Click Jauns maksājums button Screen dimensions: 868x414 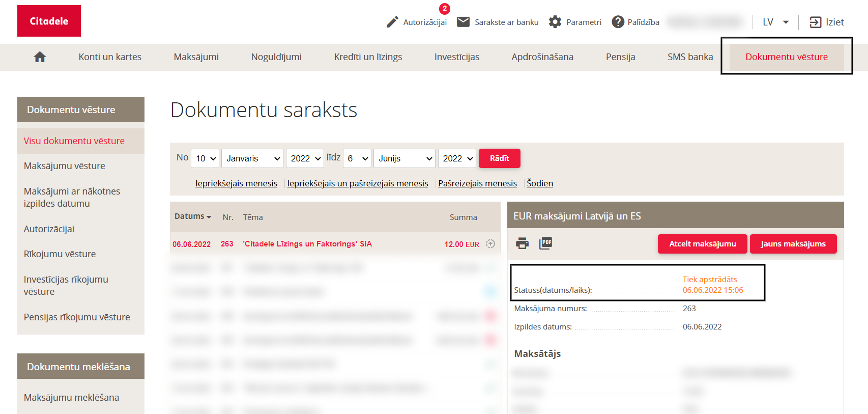[793, 244]
